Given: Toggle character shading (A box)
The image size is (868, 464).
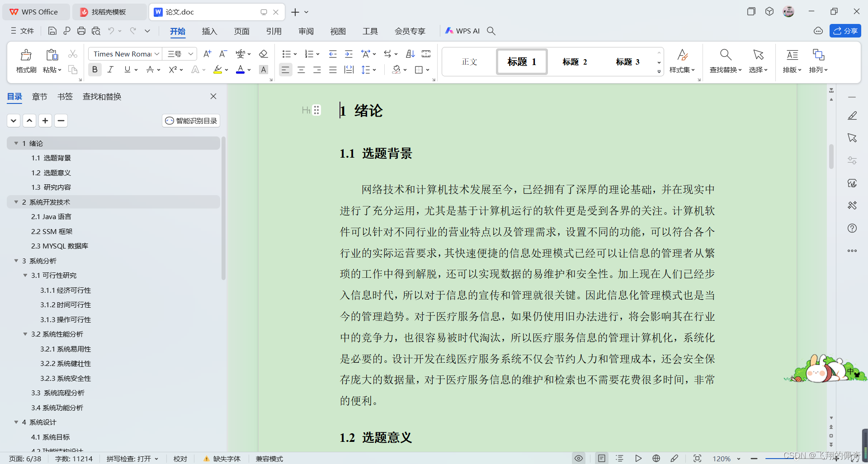Looking at the screenshot, I should (264, 70).
